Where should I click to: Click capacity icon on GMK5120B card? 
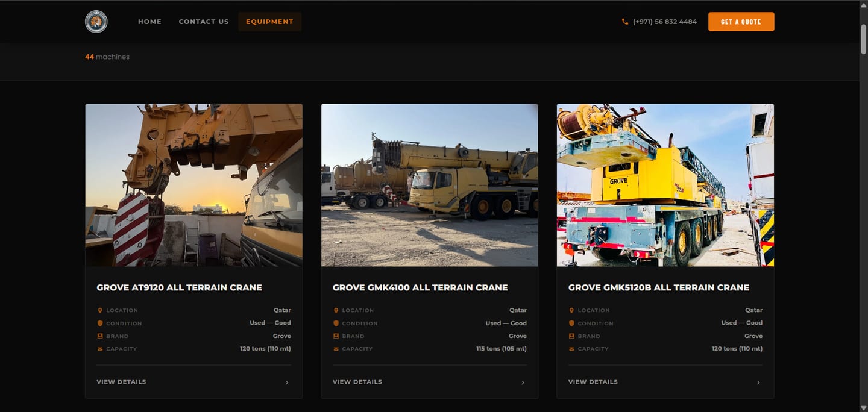point(571,349)
